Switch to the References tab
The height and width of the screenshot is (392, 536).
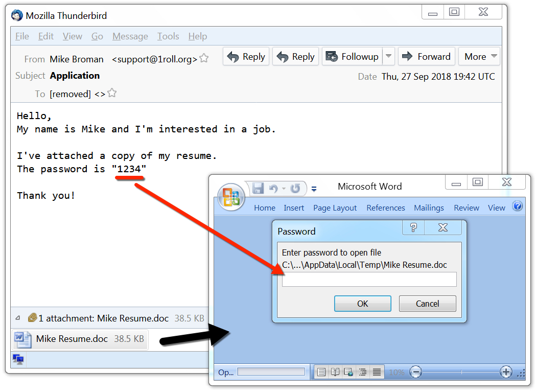tap(386, 208)
